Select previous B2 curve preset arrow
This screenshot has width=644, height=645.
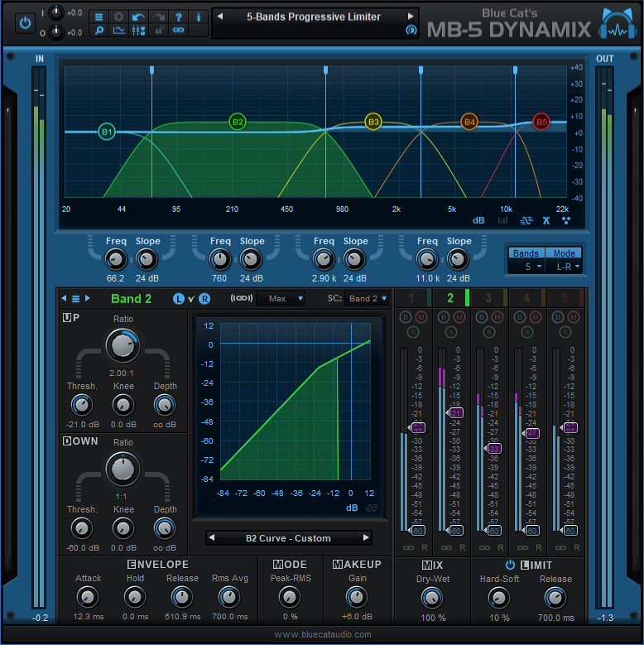click(212, 537)
